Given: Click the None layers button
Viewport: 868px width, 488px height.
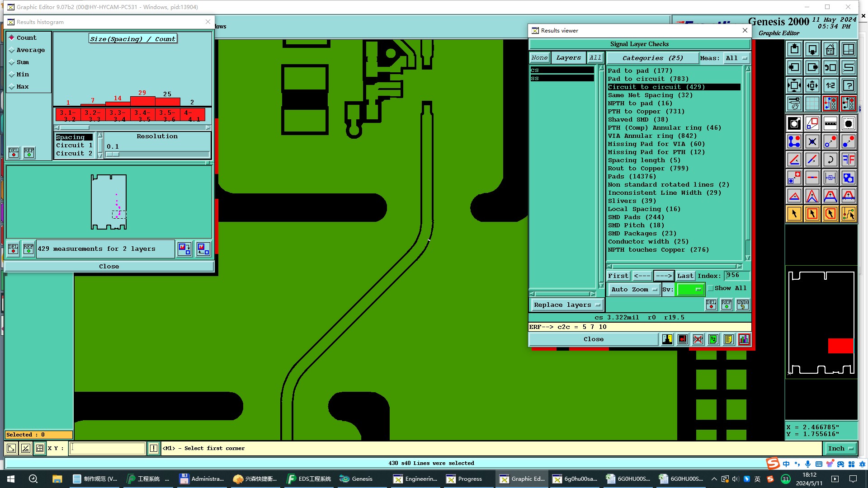Looking at the screenshot, I should [x=539, y=58].
